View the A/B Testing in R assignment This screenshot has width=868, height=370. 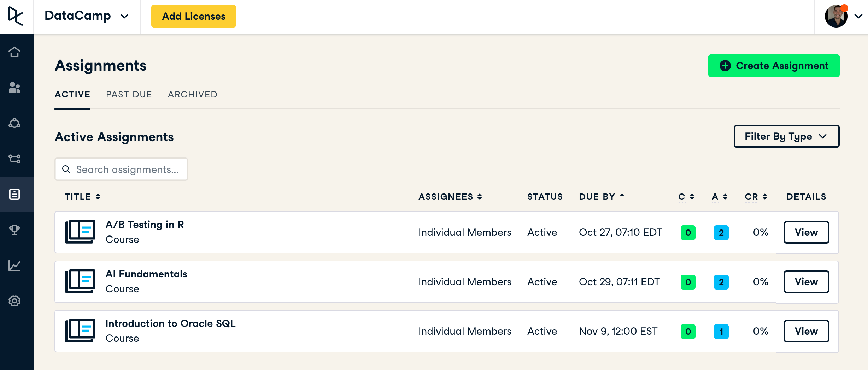click(806, 232)
